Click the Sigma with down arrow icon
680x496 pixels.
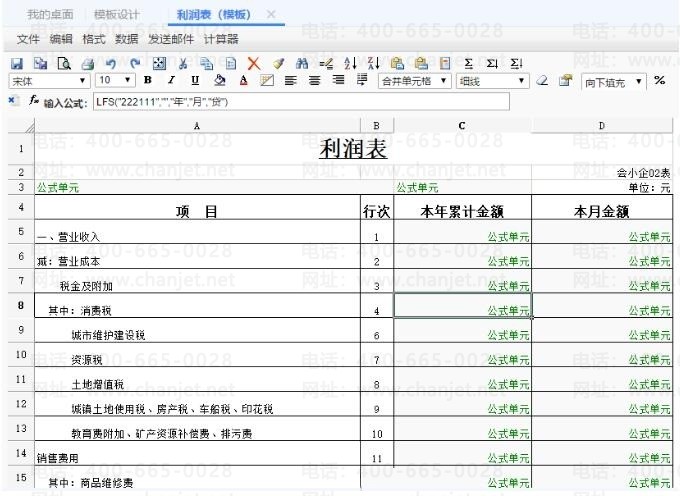coord(492,64)
